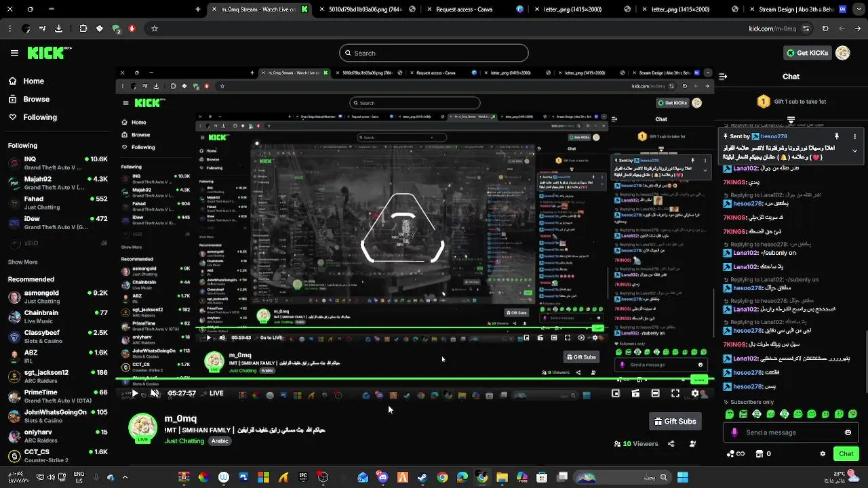Open sgt_jackson12 ARC Raiders channel
This screenshot has height=488, width=868.
point(57,376)
